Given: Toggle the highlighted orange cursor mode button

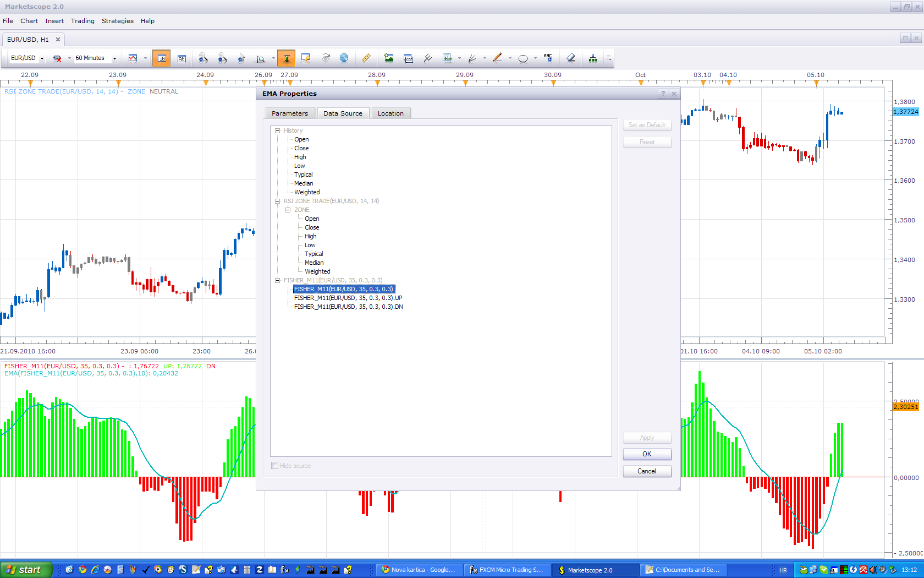Looking at the screenshot, I should [x=287, y=58].
